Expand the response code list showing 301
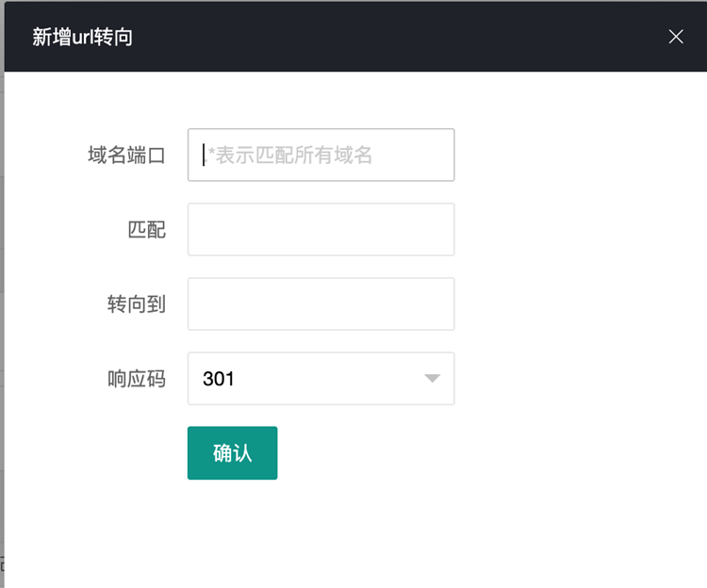Image resolution: width=707 pixels, height=588 pixels. pyautogui.click(x=321, y=379)
